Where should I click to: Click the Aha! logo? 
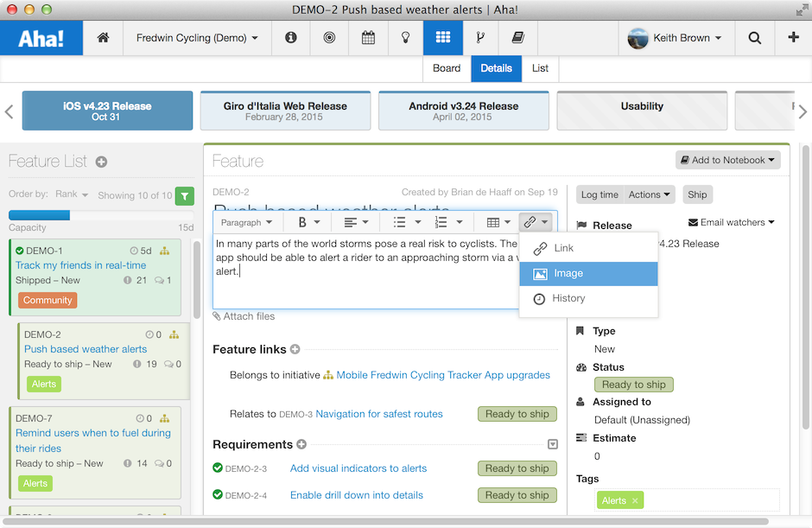41,38
